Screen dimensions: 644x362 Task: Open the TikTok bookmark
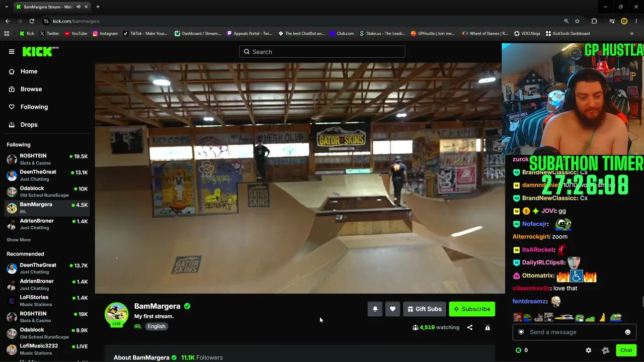[145, 34]
